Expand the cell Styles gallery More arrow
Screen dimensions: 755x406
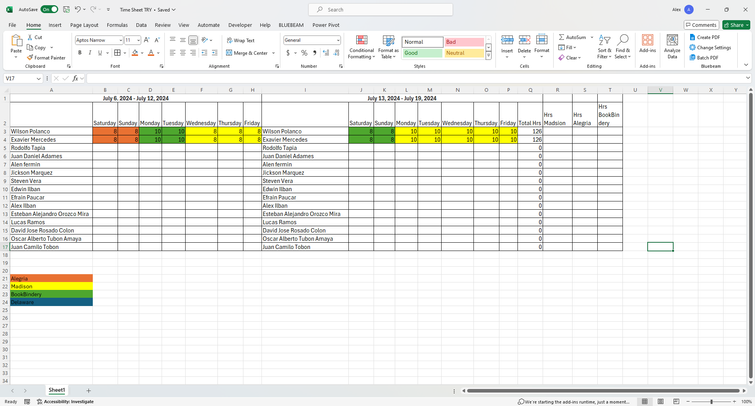point(488,56)
